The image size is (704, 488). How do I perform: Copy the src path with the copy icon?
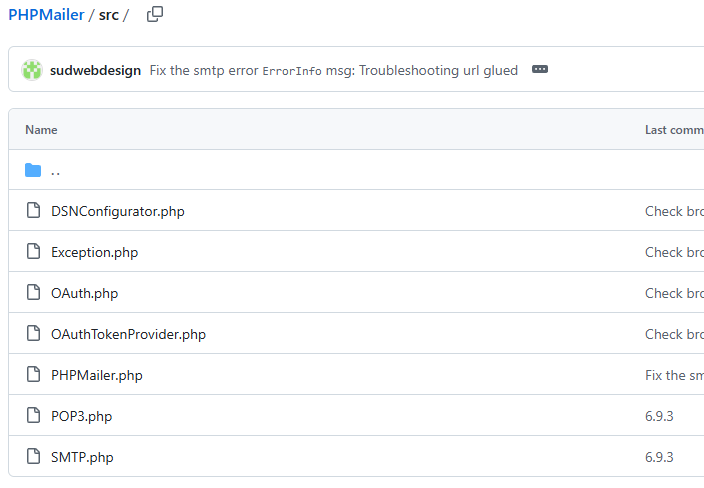[155, 14]
